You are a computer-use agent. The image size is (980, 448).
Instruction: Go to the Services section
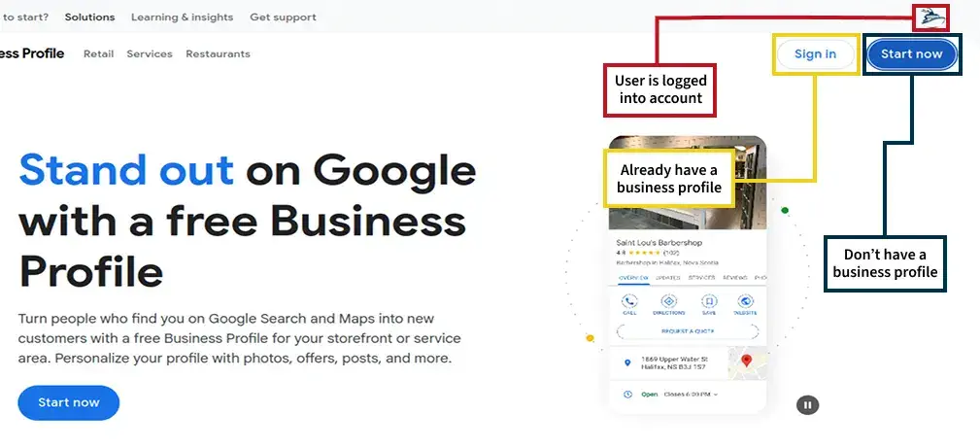click(150, 54)
